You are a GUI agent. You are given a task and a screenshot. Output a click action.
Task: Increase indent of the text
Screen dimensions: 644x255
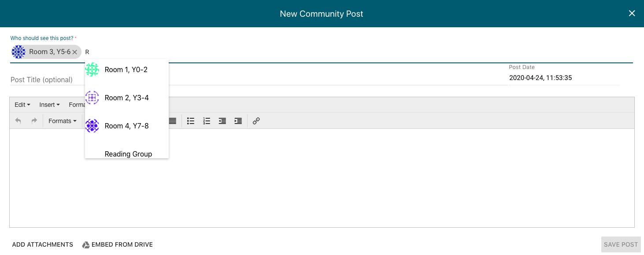tap(238, 121)
